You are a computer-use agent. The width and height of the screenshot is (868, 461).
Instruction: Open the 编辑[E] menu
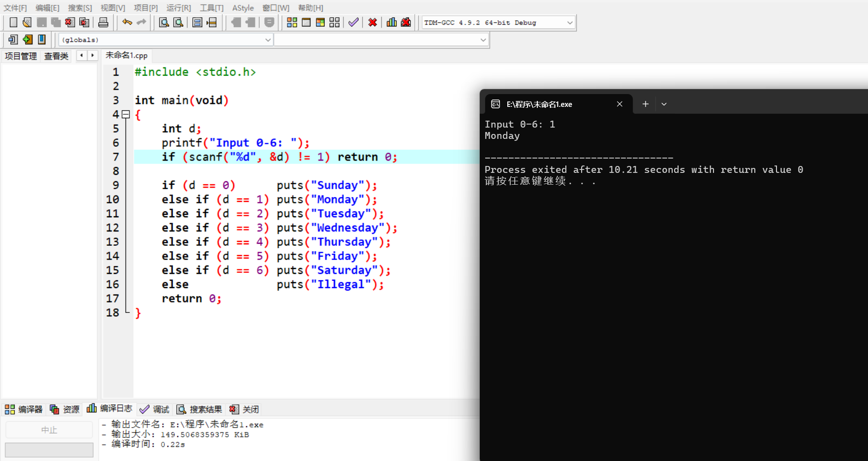tap(47, 8)
